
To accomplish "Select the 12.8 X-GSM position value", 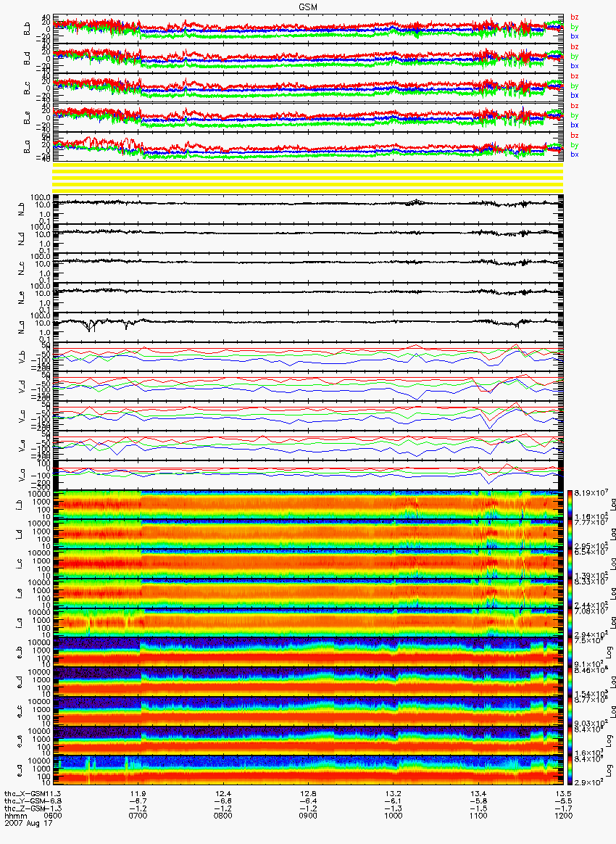I will click(308, 793).
